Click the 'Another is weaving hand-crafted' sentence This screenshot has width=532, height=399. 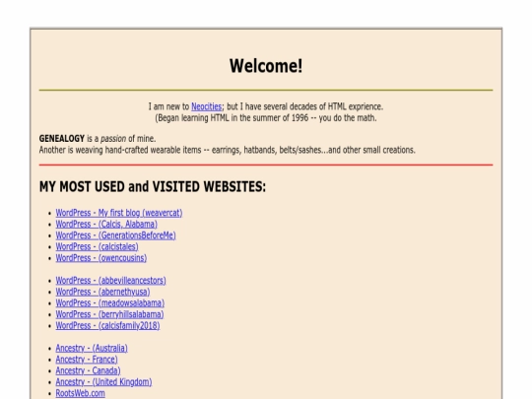pos(228,150)
